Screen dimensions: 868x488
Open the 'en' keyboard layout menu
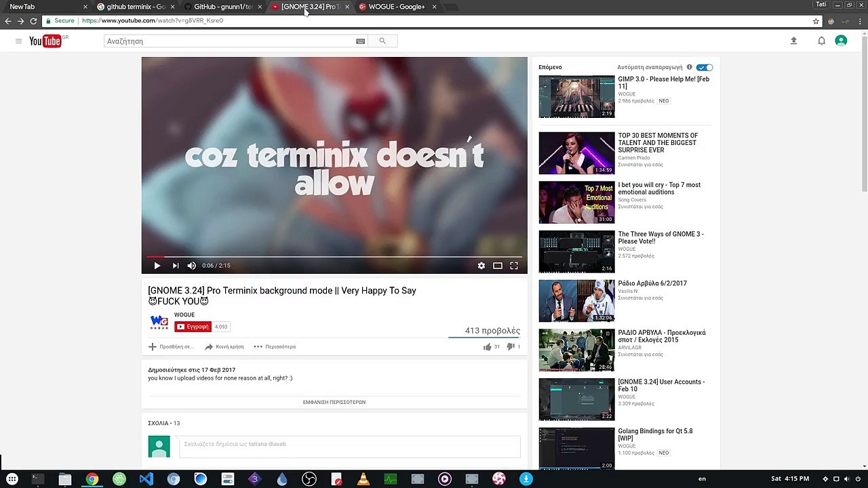pos(702,479)
